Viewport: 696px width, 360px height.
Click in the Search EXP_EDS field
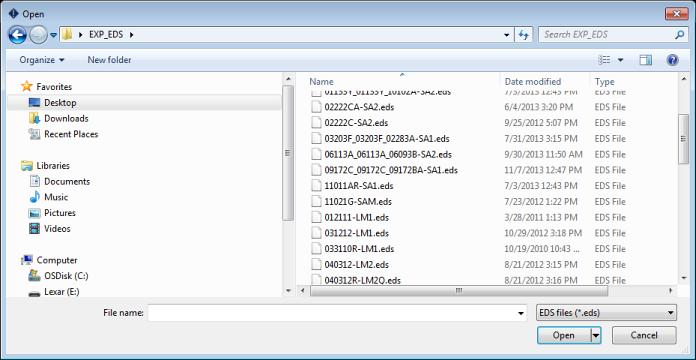point(606,35)
